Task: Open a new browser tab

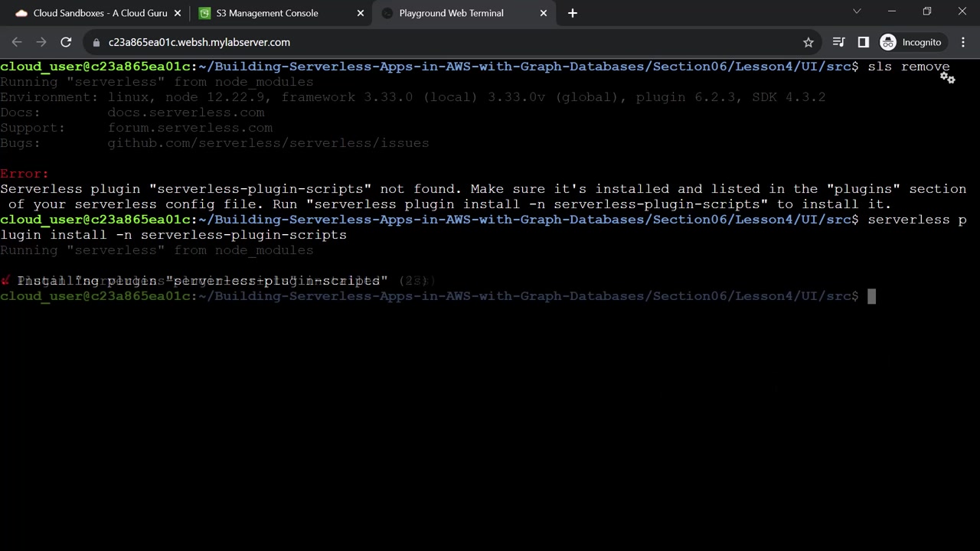Action: pos(573,13)
